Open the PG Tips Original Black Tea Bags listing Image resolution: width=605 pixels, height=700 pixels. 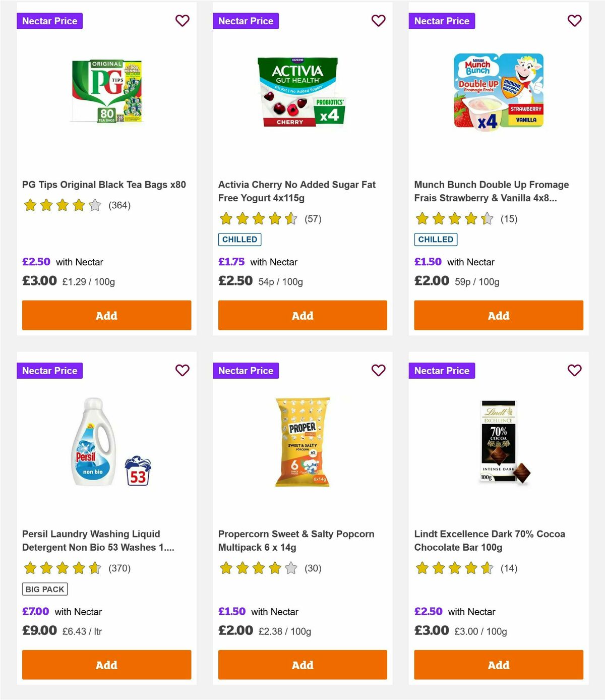(x=104, y=185)
